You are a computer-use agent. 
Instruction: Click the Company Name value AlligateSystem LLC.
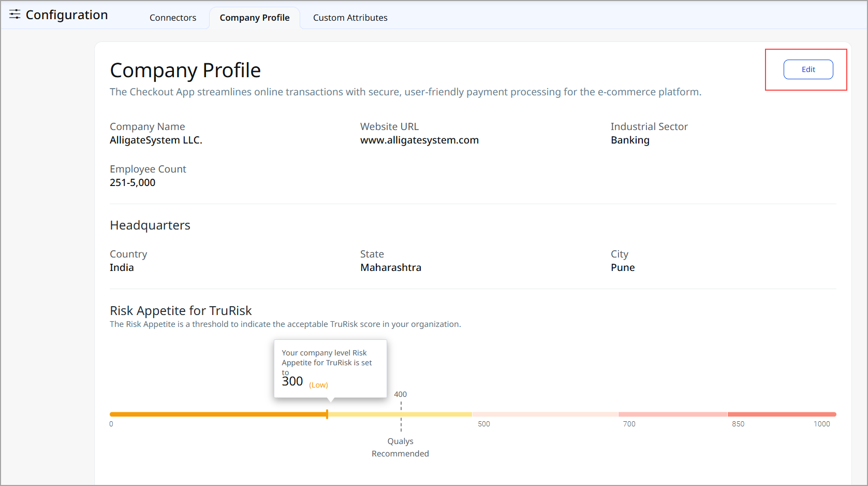click(156, 140)
